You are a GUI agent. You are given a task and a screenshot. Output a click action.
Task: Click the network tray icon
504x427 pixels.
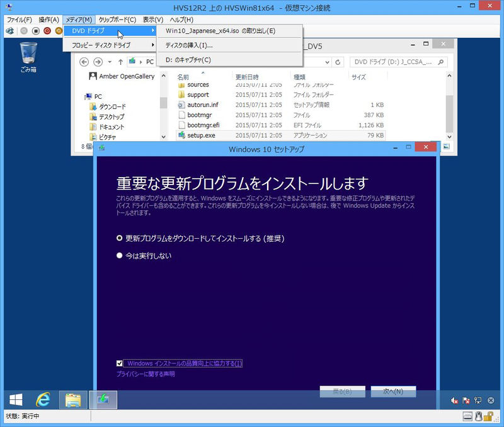(x=478, y=401)
